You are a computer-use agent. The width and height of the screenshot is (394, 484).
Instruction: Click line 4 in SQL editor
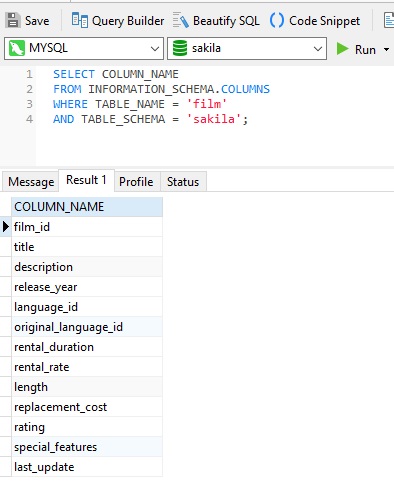tap(150, 119)
